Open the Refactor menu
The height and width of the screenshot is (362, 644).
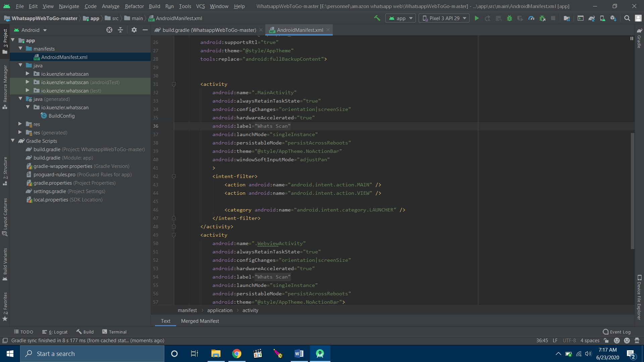(x=134, y=6)
